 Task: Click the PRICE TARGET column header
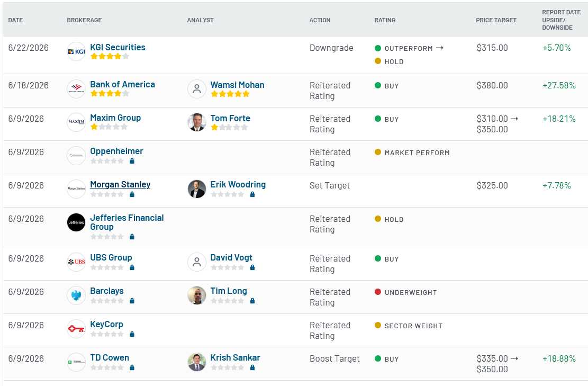click(x=496, y=20)
